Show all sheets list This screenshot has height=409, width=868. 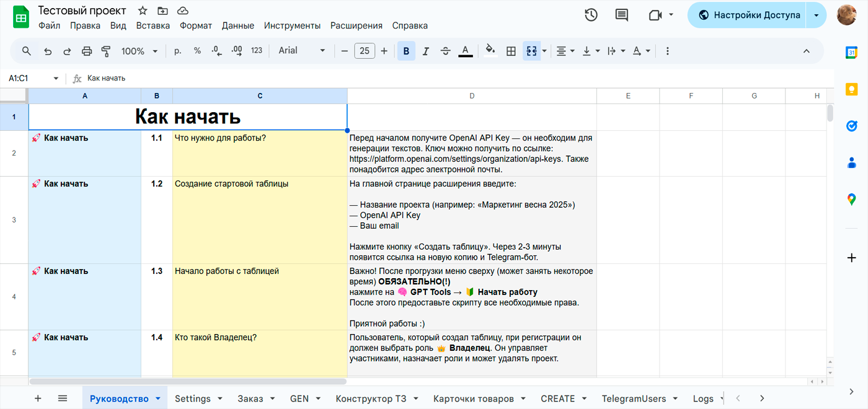pyautogui.click(x=63, y=398)
